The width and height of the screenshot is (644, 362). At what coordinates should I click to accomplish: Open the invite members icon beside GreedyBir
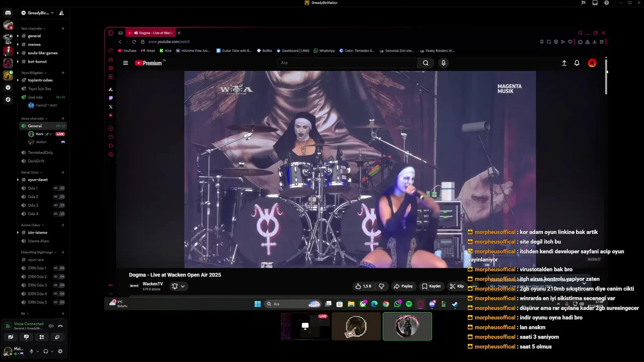pos(61,13)
